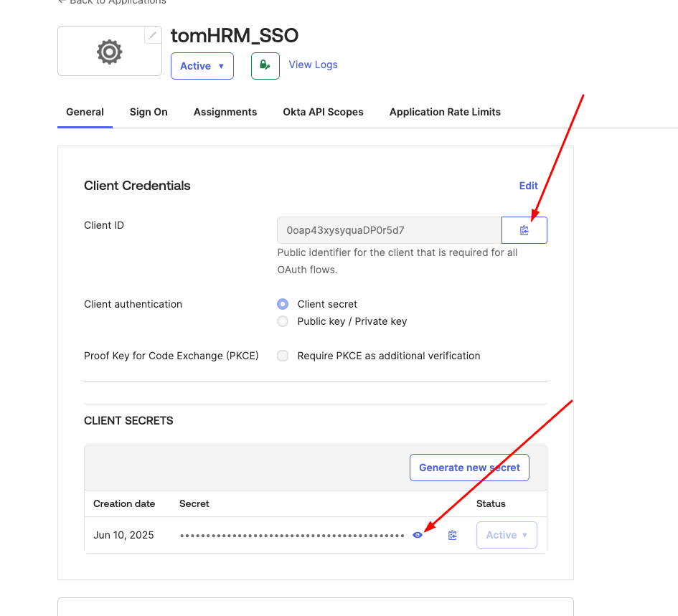The width and height of the screenshot is (678, 616).
Task: Click the tomHRM_SSO application title
Action: (235, 35)
